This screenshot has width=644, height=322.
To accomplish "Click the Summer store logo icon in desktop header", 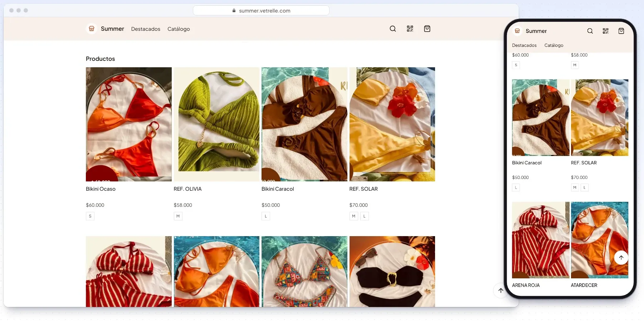I will [92, 29].
